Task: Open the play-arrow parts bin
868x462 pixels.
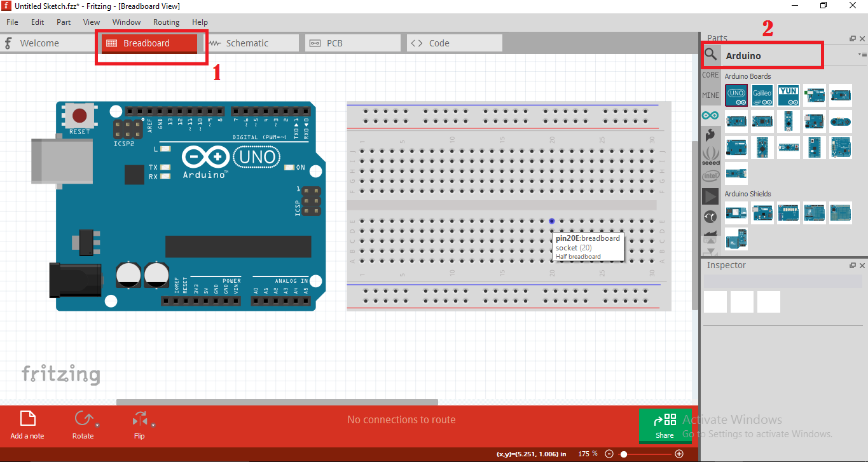Action: tap(710, 196)
